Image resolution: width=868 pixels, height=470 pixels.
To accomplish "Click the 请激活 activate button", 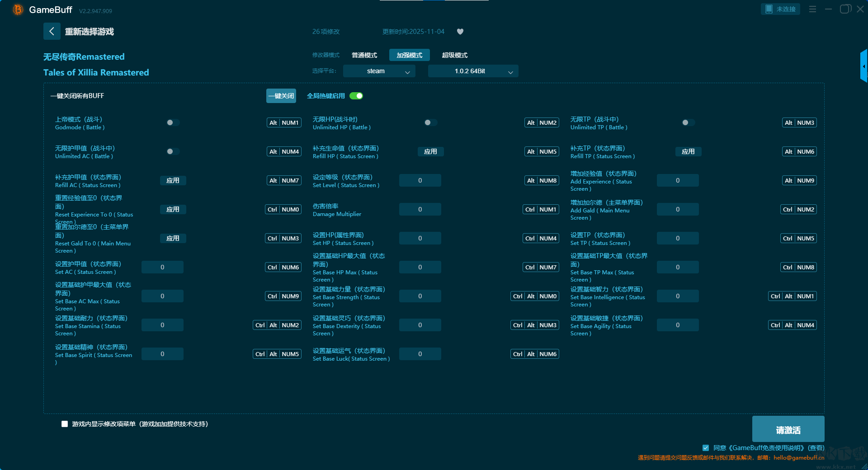I will 788,429.
